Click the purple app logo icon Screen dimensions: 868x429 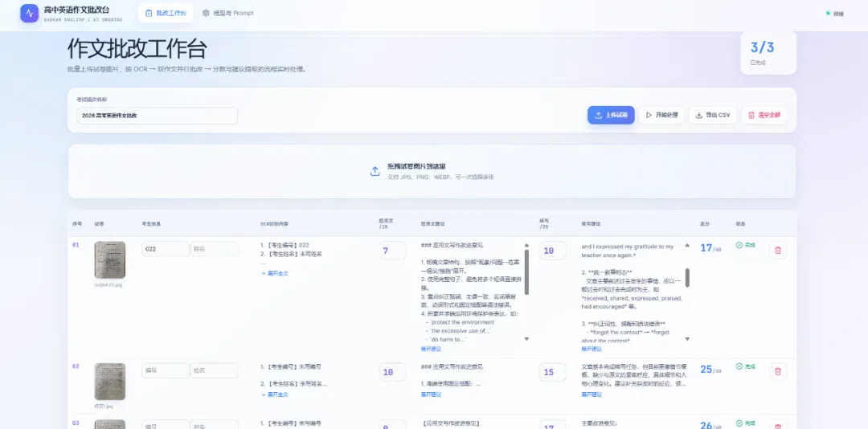pos(30,14)
